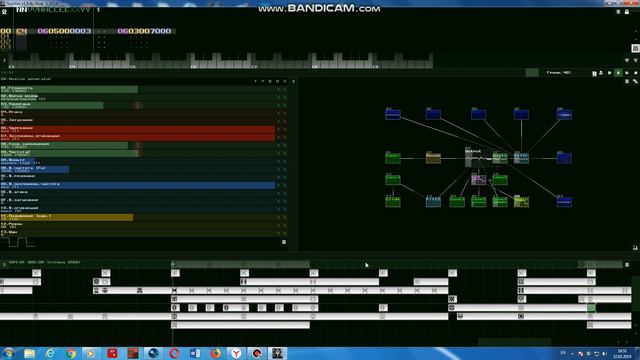Click the horizontal scrollbar above the timeline
The width and height of the screenshot is (640, 360).
[x=241, y=264]
